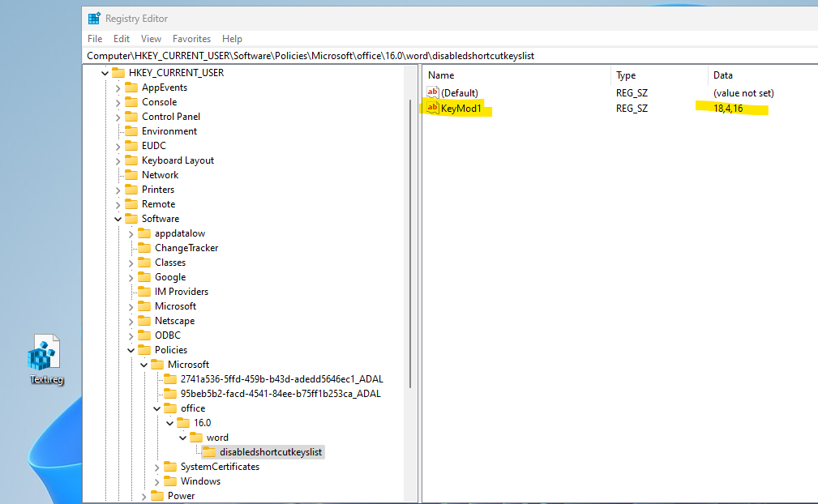The width and height of the screenshot is (818, 504).
Task: Click the tree pane vertical scrollbar
Action: (x=410, y=243)
